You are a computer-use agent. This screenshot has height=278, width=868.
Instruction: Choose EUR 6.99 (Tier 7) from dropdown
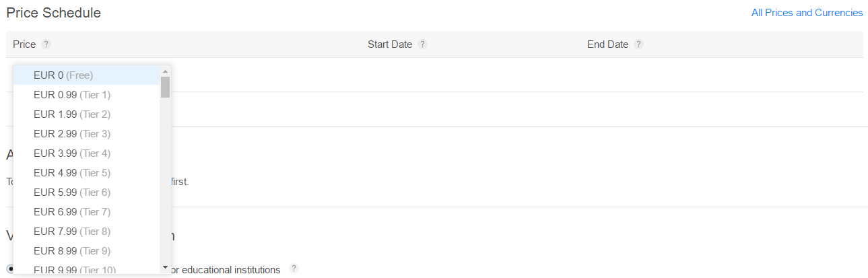pos(72,212)
